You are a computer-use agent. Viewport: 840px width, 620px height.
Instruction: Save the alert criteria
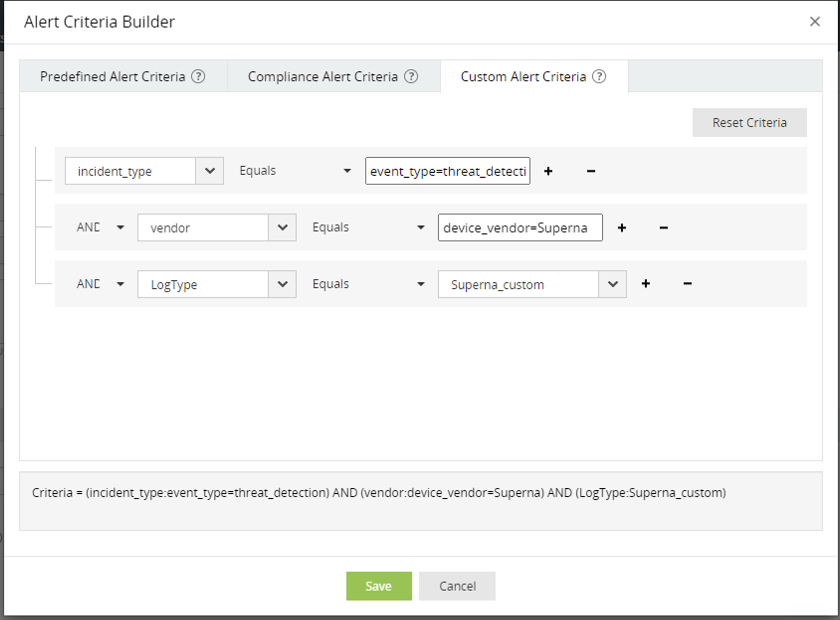pos(379,586)
